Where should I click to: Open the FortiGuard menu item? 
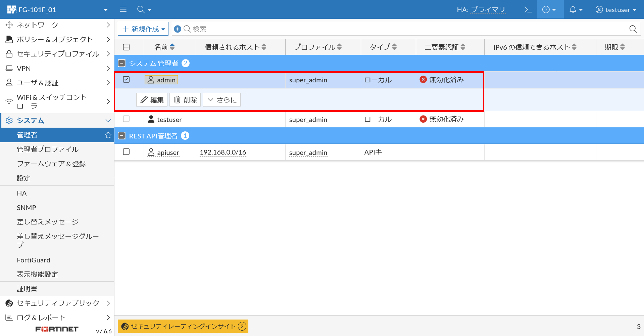click(x=34, y=260)
